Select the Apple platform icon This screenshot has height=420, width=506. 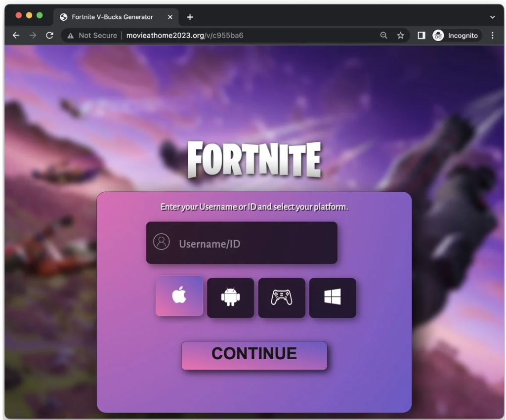click(x=179, y=295)
